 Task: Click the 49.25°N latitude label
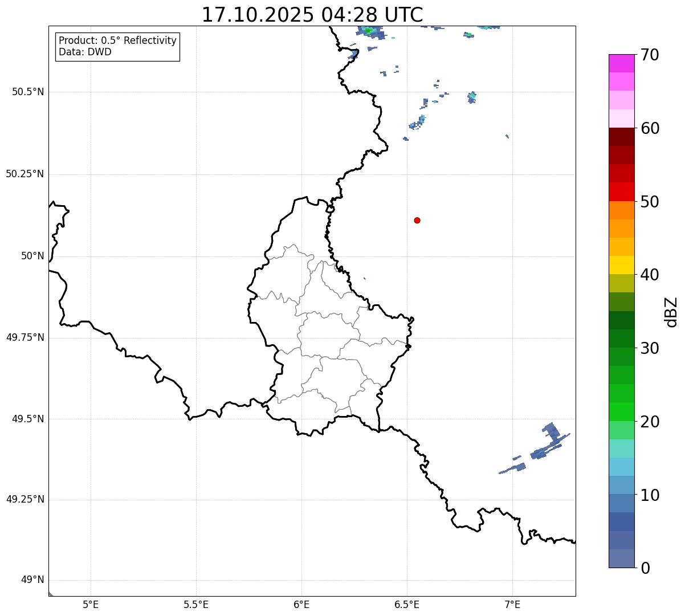pos(25,500)
